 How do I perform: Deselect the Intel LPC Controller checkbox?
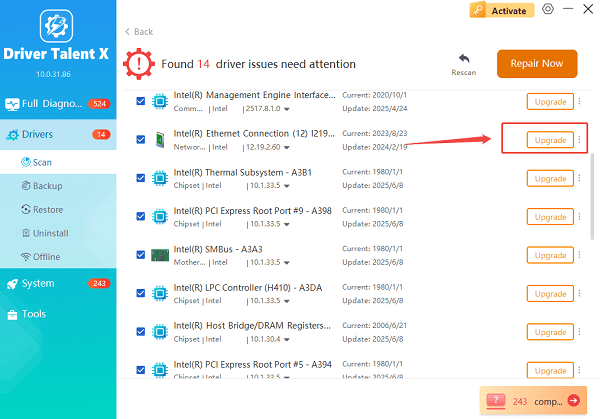click(x=140, y=294)
